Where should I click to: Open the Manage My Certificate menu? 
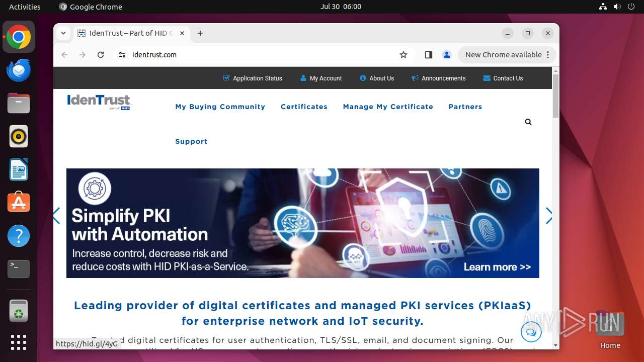point(388,107)
